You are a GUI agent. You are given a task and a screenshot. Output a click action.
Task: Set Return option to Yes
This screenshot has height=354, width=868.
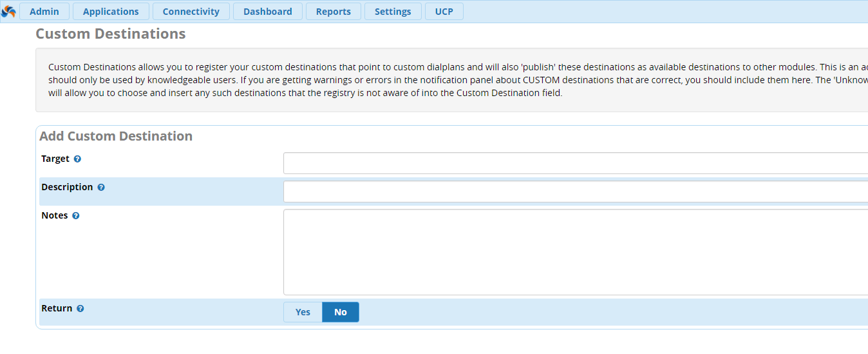(303, 312)
